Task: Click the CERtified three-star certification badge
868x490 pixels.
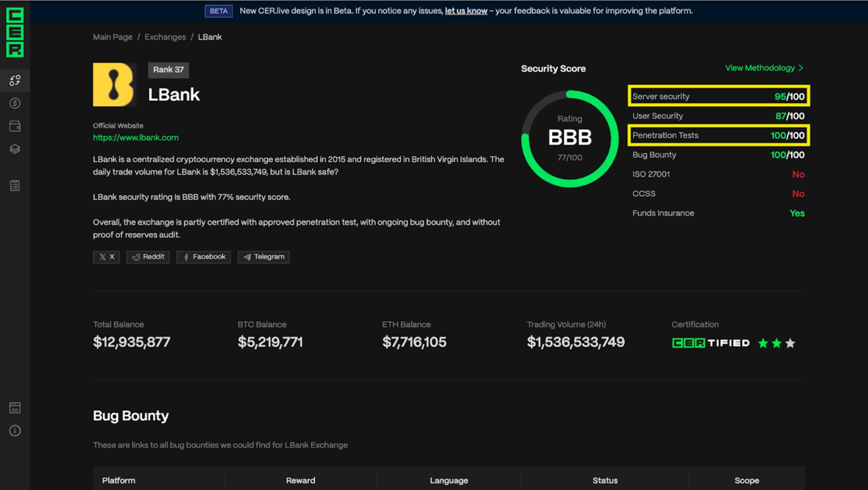Action: click(x=733, y=343)
